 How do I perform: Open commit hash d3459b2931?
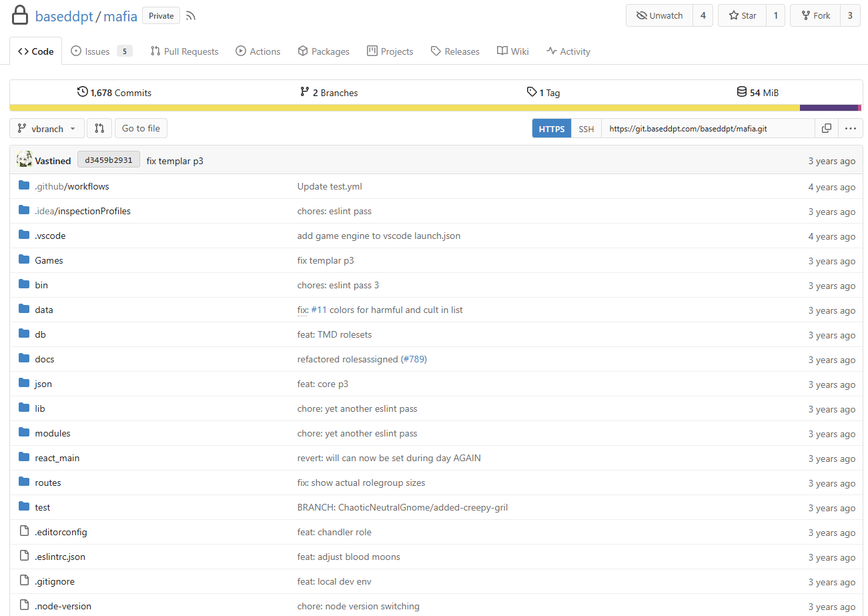point(109,160)
